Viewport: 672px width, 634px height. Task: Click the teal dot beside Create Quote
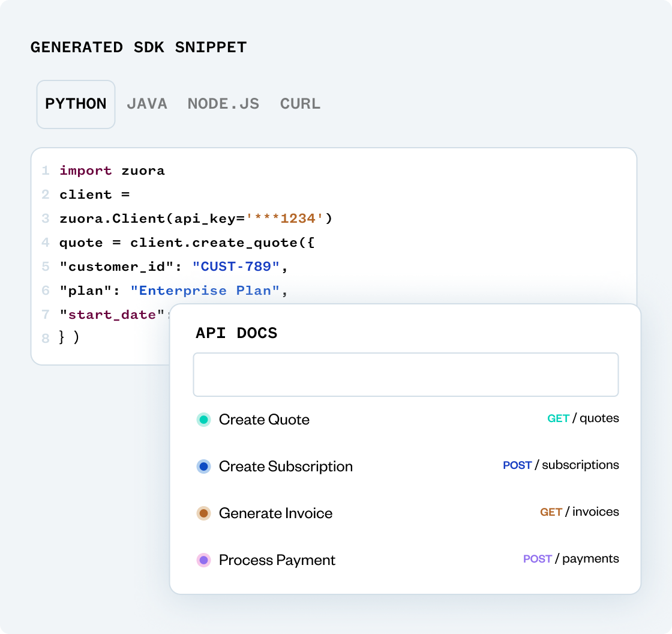203,420
